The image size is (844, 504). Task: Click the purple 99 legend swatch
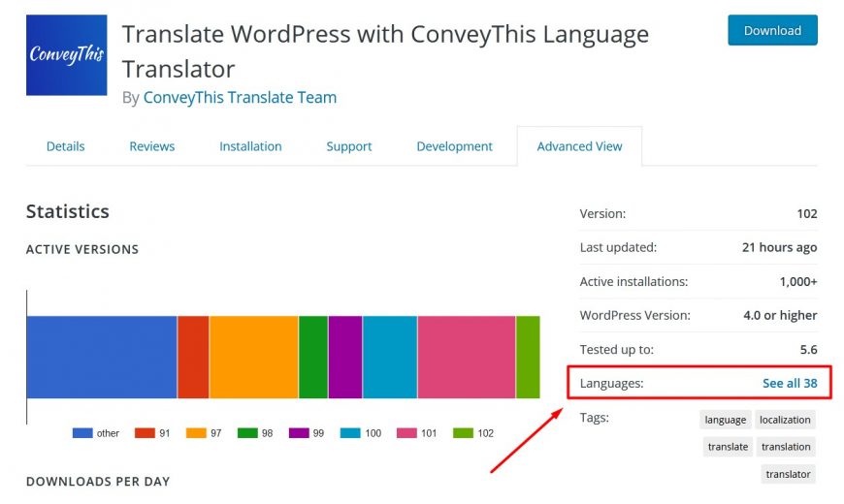pos(299,433)
